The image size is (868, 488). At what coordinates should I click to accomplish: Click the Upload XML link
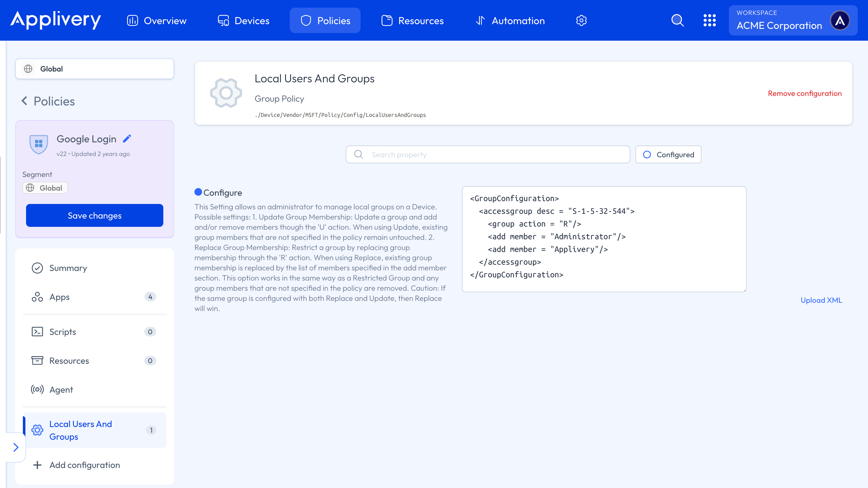tap(821, 300)
